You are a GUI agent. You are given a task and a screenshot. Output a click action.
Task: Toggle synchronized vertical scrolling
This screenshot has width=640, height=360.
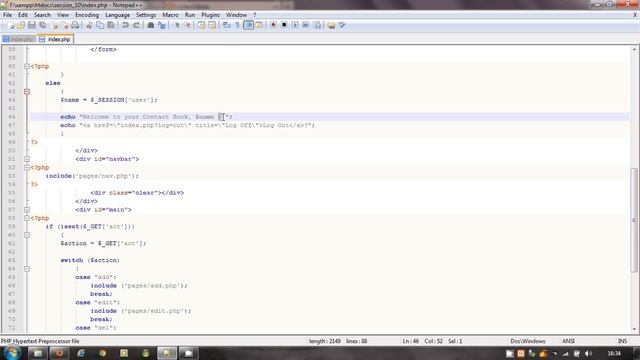coord(202,25)
